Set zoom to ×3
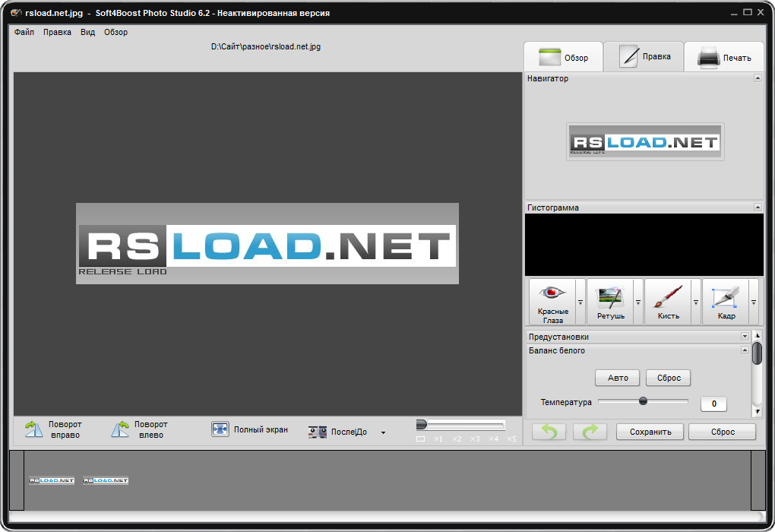Image resolution: width=775 pixels, height=532 pixels. [x=475, y=439]
